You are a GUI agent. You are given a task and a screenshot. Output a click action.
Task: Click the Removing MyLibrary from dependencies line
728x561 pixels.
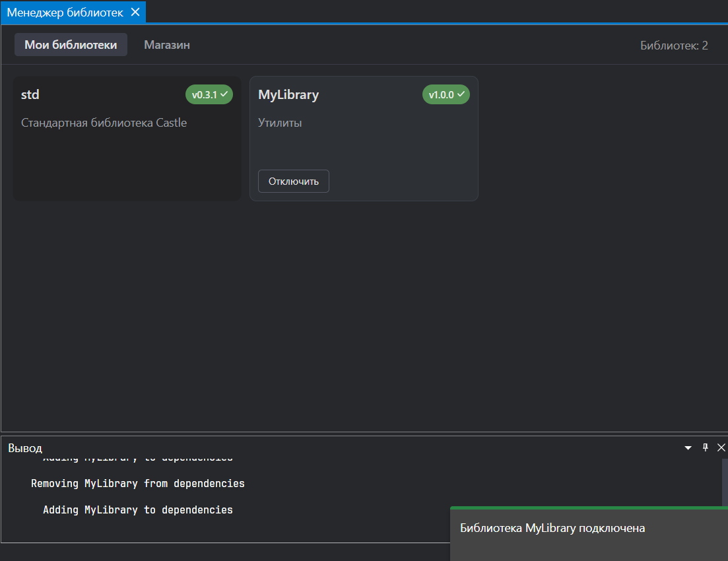point(138,483)
